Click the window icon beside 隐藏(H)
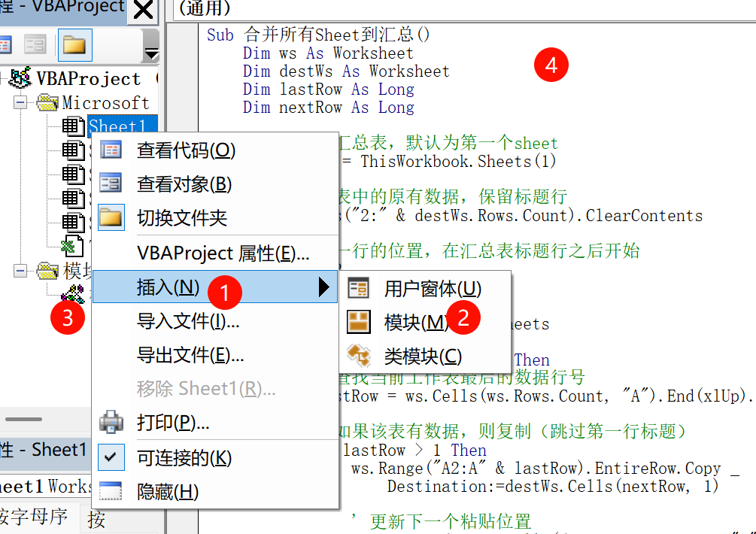 111,491
